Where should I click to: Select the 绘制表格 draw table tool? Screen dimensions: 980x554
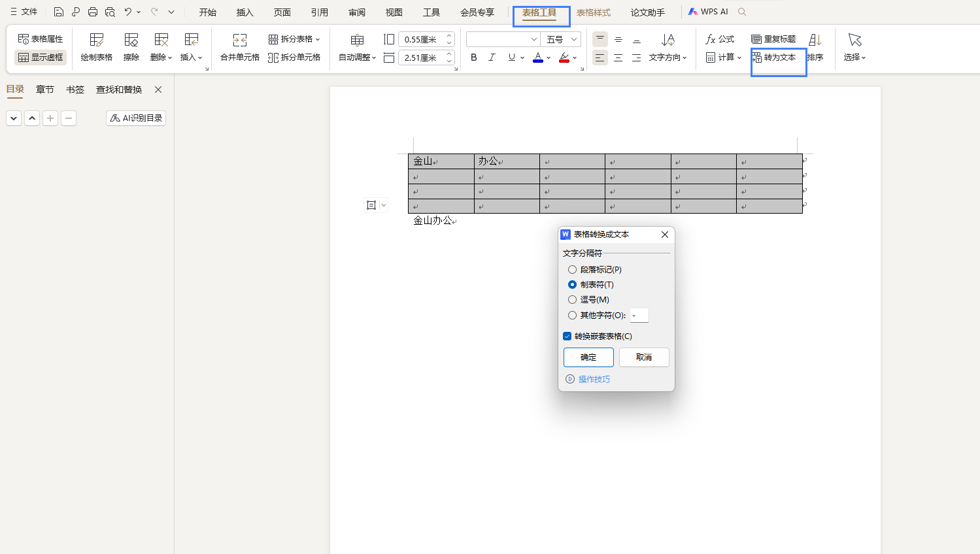[x=97, y=48]
